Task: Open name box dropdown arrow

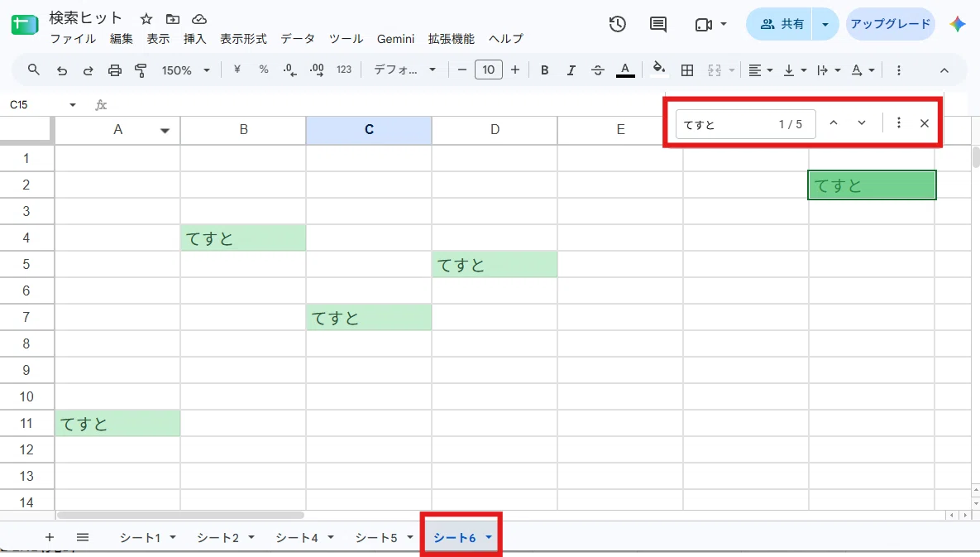Action: [73, 104]
